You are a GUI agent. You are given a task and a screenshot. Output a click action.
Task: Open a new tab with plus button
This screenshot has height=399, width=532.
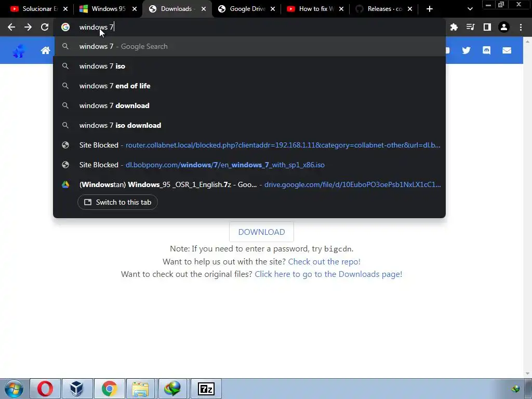pos(430,9)
